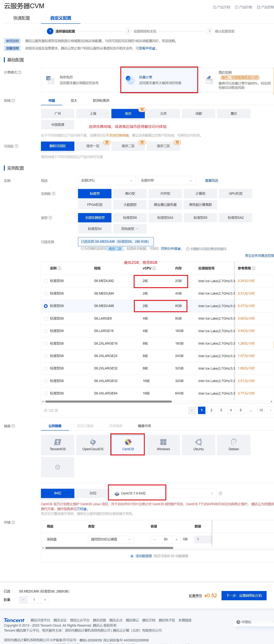Switch region group to 亚太 tab
Image resolution: width=274 pixels, height=644 pixels.
[74, 100]
